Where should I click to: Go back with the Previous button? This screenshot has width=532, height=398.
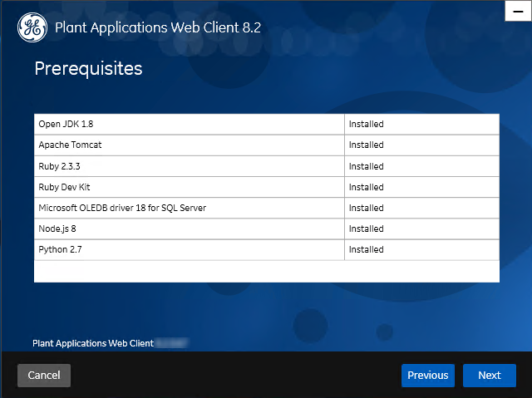click(428, 376)
